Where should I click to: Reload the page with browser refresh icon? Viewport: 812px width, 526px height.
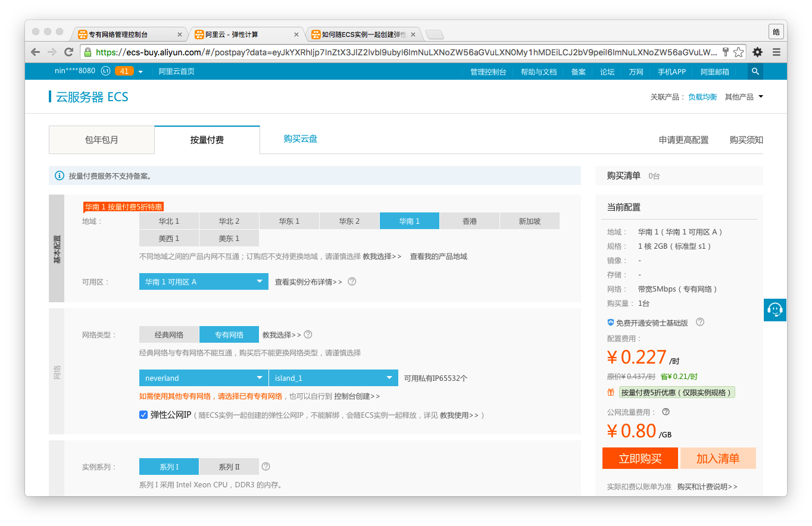(69, 52)
